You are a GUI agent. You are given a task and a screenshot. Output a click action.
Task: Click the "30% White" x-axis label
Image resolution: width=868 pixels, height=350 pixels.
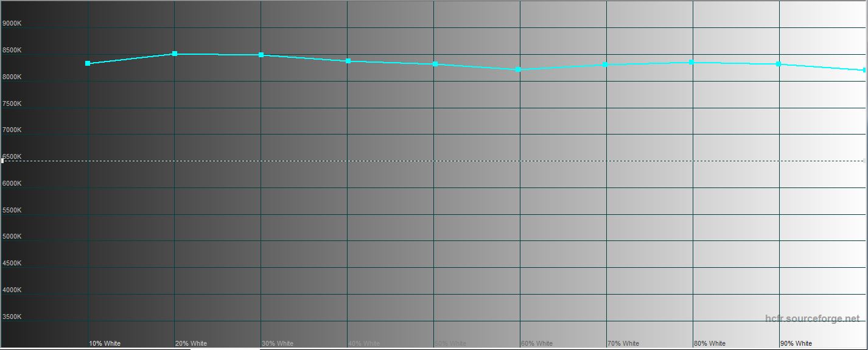pyautogui.click(x=278, y=343)
